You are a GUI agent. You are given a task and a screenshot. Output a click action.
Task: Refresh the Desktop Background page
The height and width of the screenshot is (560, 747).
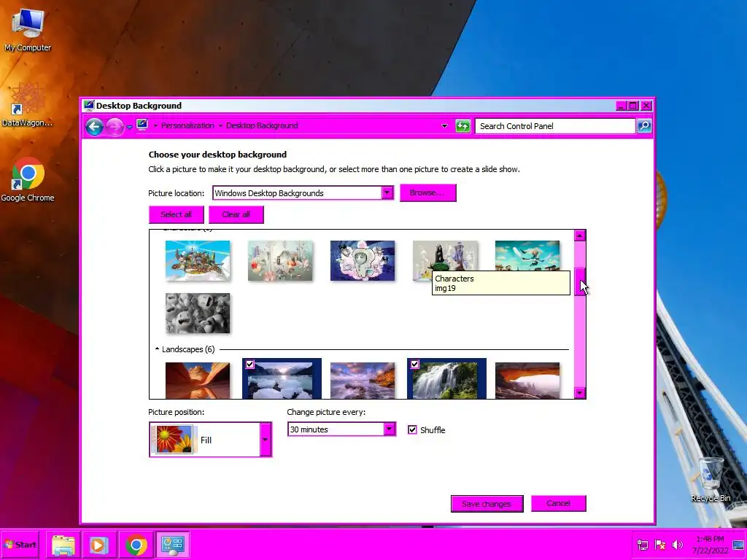point(462,126)
